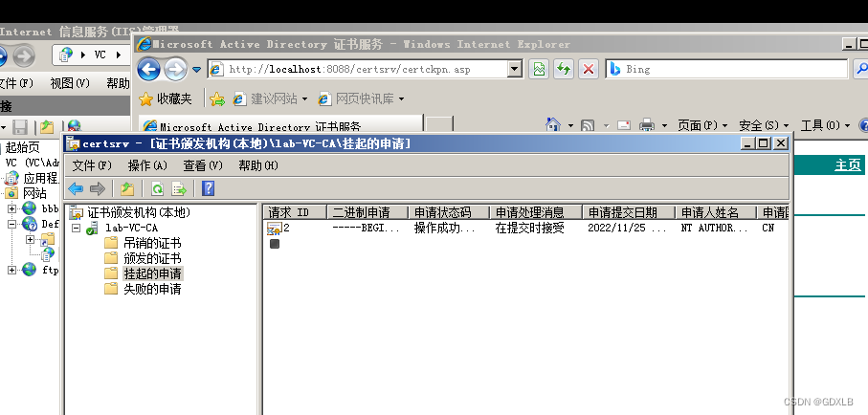
Task: Click IE Print icon
Action: point(647,125)
